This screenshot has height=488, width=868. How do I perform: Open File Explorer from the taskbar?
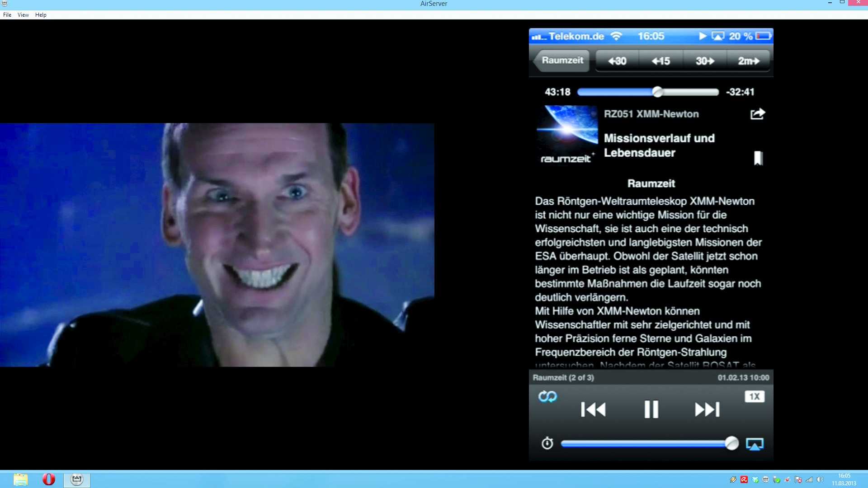click(20, 479)
